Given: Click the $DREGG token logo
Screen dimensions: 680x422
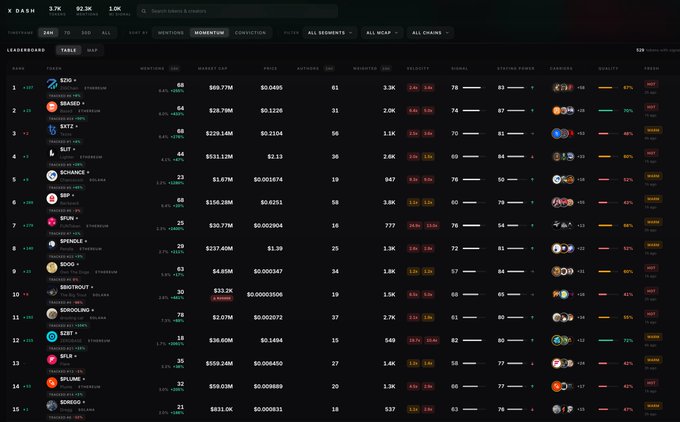Looking at the screenshot, I should pyautogui.click(x=52, y=406).
